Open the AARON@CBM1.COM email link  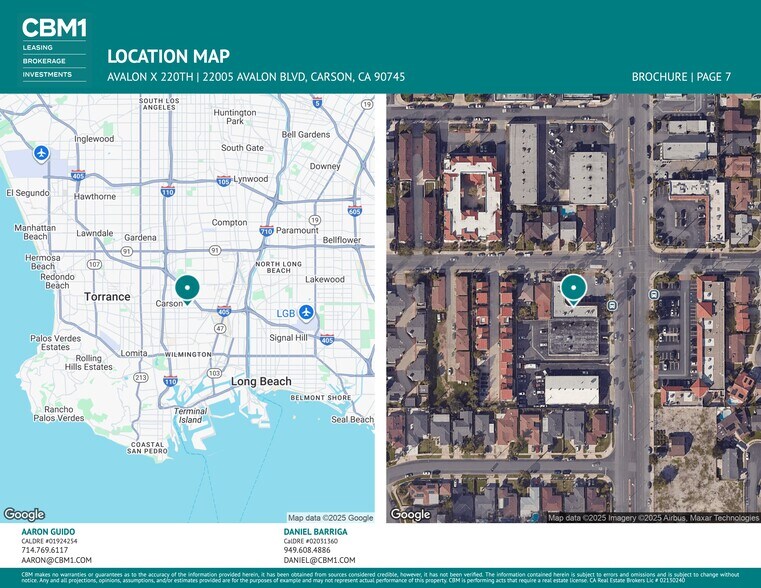point(56,561)
